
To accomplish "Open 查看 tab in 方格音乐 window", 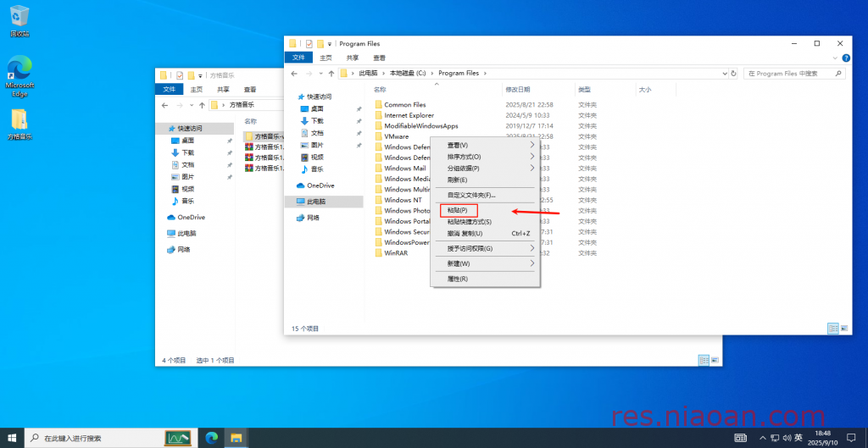I will pos(250,89).
